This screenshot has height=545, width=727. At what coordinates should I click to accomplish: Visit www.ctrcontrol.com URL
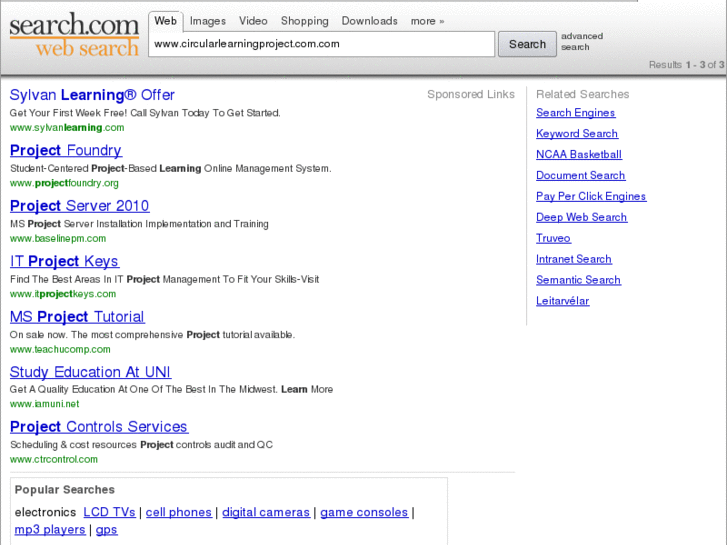54,459
